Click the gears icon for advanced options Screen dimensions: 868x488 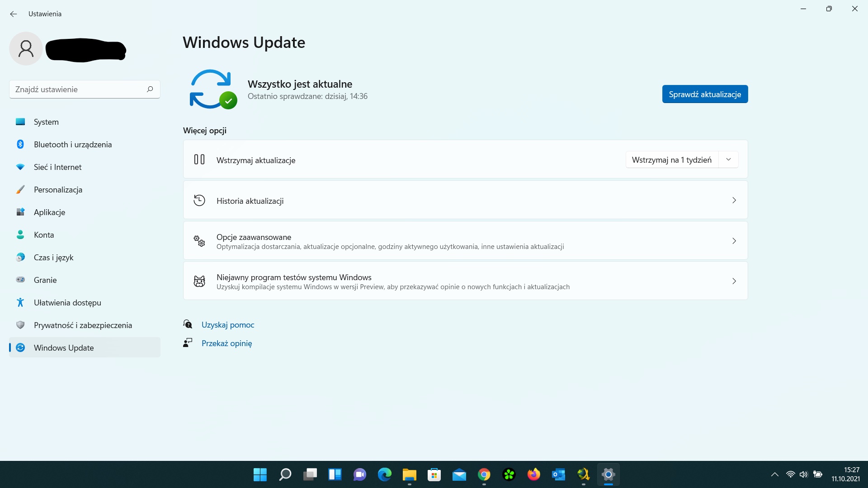tap(199, 241)
